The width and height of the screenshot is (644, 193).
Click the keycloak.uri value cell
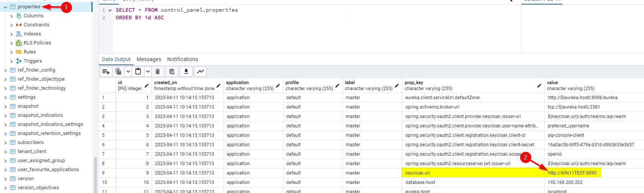tap(572, 173)
